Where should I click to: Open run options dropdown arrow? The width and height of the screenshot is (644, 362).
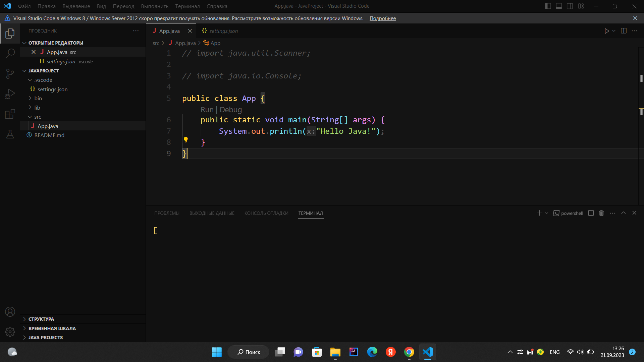click(614, 31)
